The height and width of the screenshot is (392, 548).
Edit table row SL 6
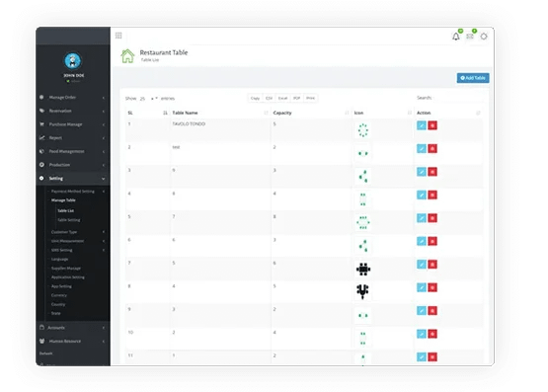(x=422, y=241)
